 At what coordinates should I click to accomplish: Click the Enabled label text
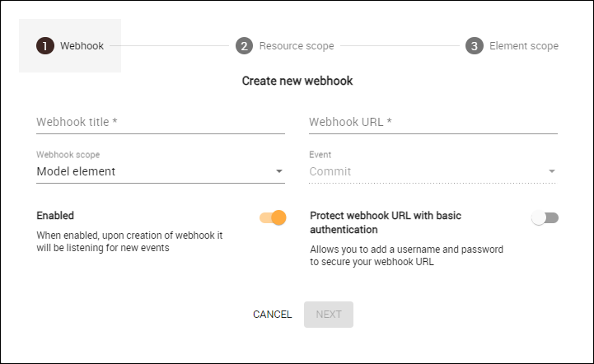[55, 216]
